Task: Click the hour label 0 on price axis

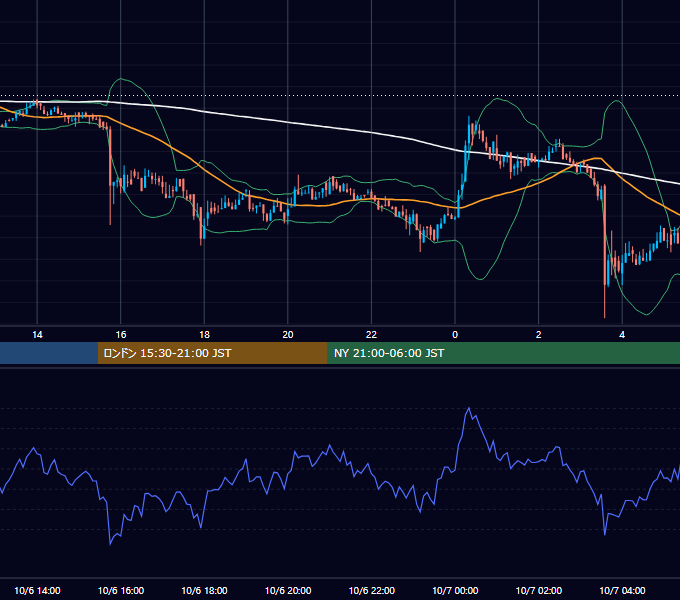Action: click(455, 335)
